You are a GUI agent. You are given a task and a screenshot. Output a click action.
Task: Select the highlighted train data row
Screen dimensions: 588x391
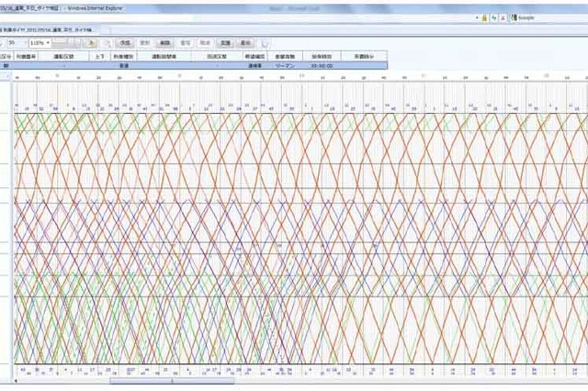click(x=184, y=66)
